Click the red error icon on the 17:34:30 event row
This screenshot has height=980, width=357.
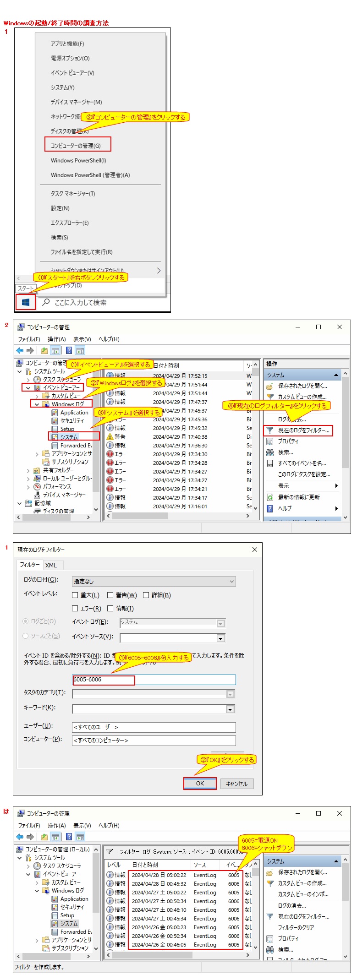coord(110,454)
